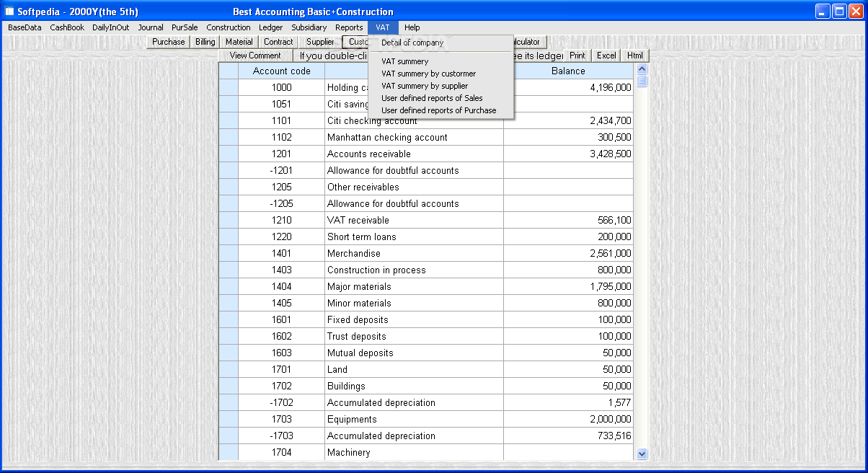Select account code 1000 cell

282,87
